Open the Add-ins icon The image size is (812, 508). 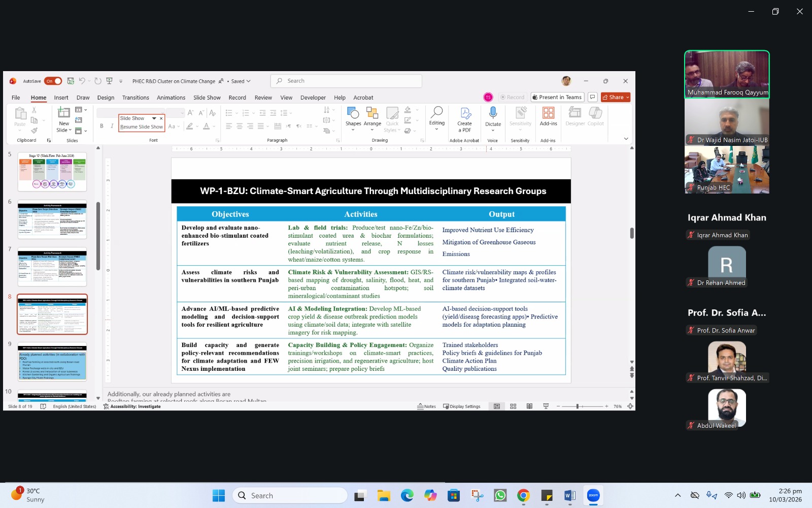pos(548,113)
